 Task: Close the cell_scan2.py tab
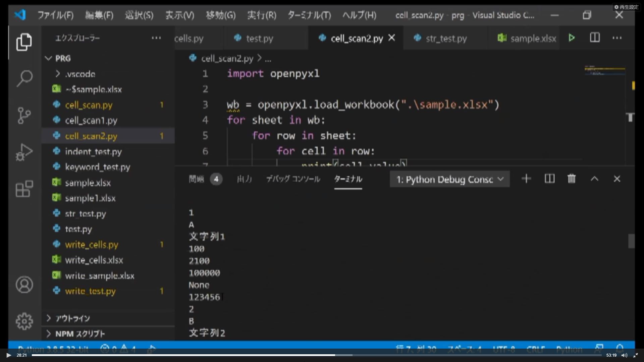point(391,38)
